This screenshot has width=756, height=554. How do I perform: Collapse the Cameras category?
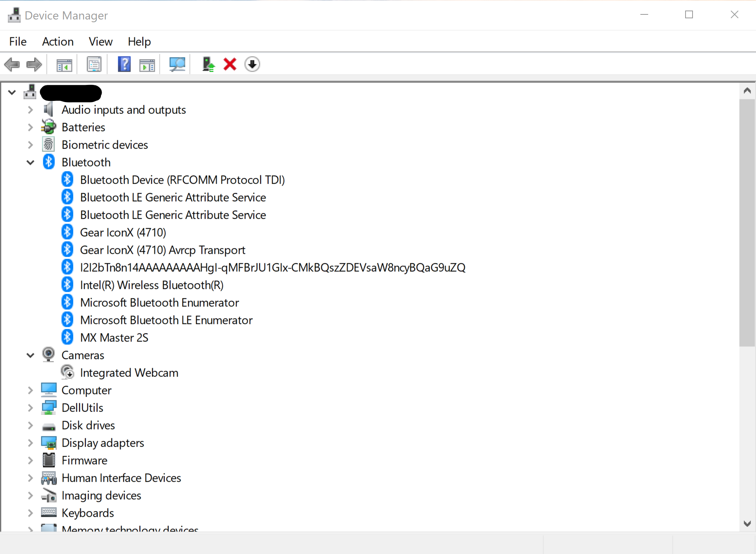[x=30, y=355]
